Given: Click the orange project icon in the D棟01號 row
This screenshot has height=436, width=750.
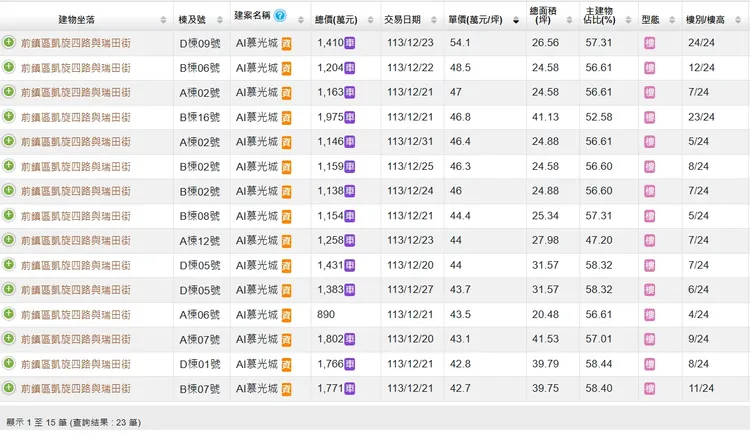Looking at the screenshot, I should [286, 365].
